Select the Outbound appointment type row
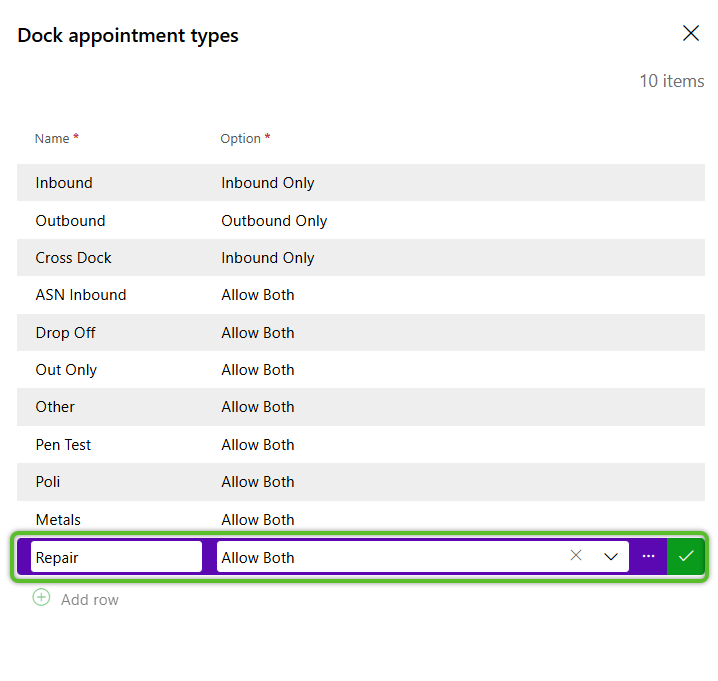 point(361,220)
